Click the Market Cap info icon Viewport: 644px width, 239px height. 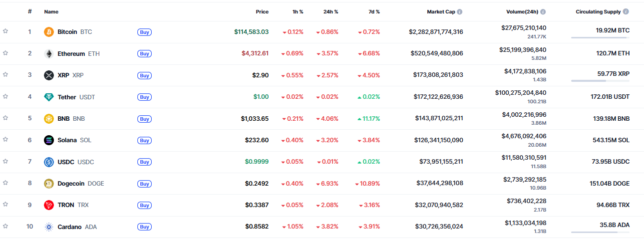pyautogui.click(x=459, y=12)
